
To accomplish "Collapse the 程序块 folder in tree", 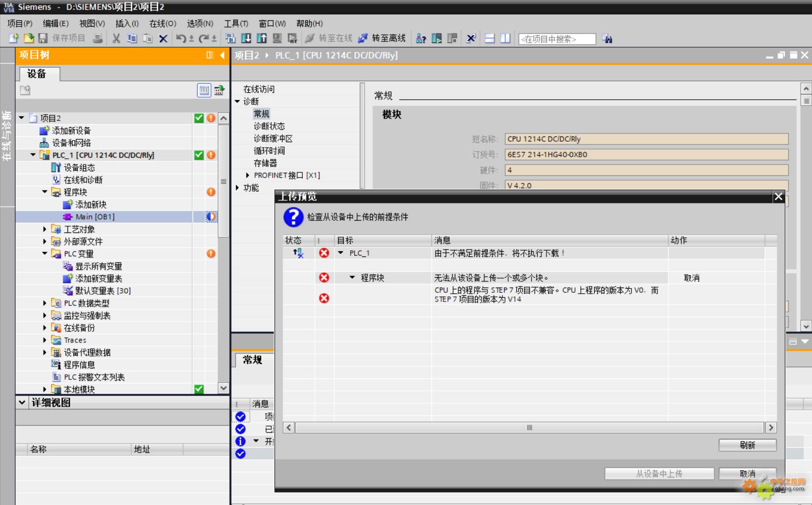I will [45, 192].
